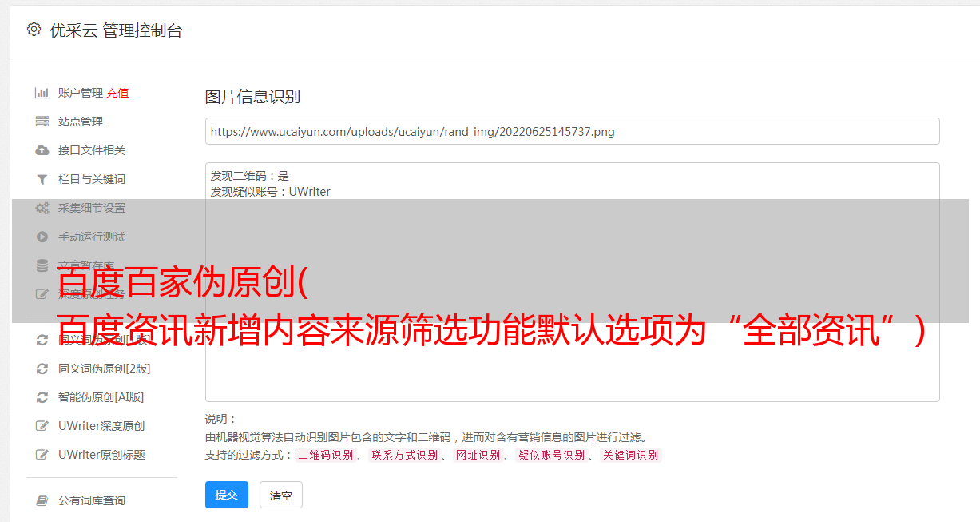Click the bar chart icon for 账户管理

(x=42, y=93)
